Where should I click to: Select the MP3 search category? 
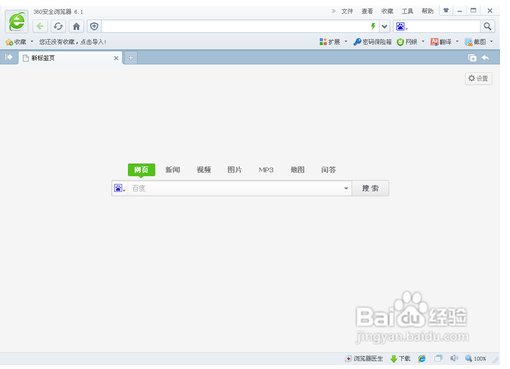click(x=266, y=170)
